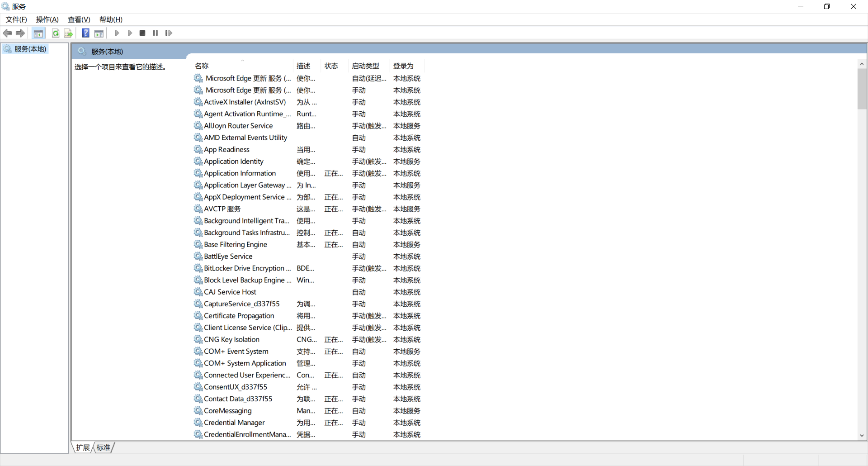Image resolution: width=868 pixels, height=466 pixels.
Task: Open help using the question mark icon
Action: pyautogui.click(x=85, y=33)
